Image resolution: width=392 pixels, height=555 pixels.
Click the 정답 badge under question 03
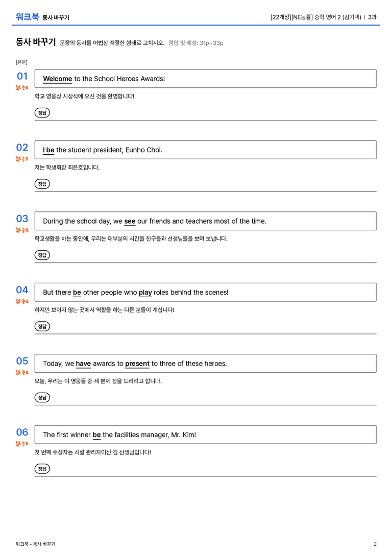tap(42, 255)
